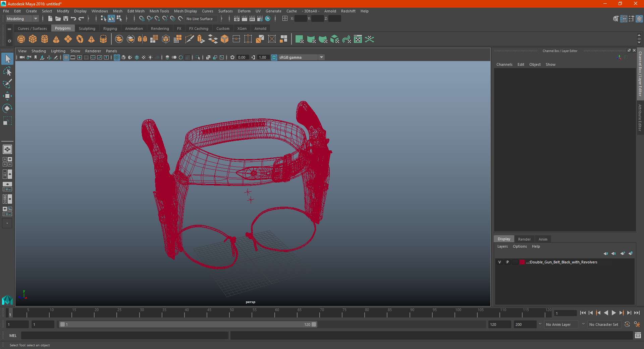The image size is (644, 349).
Task: Create new empty display layer icon
Action: [623, 253]
